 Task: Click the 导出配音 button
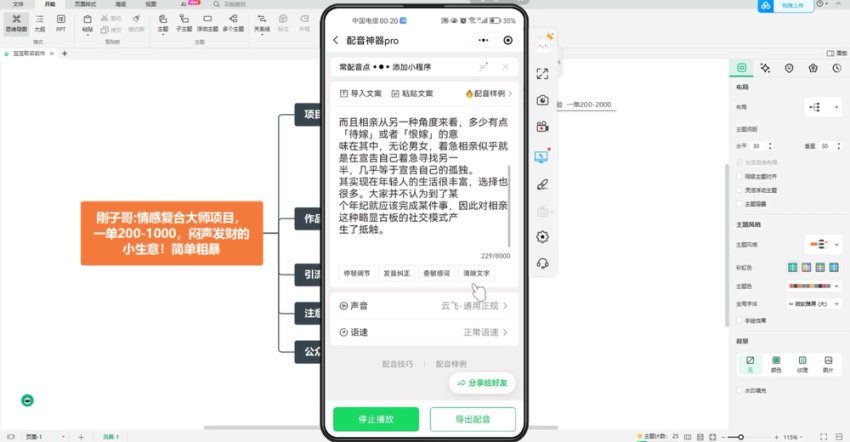pos(472,419)
